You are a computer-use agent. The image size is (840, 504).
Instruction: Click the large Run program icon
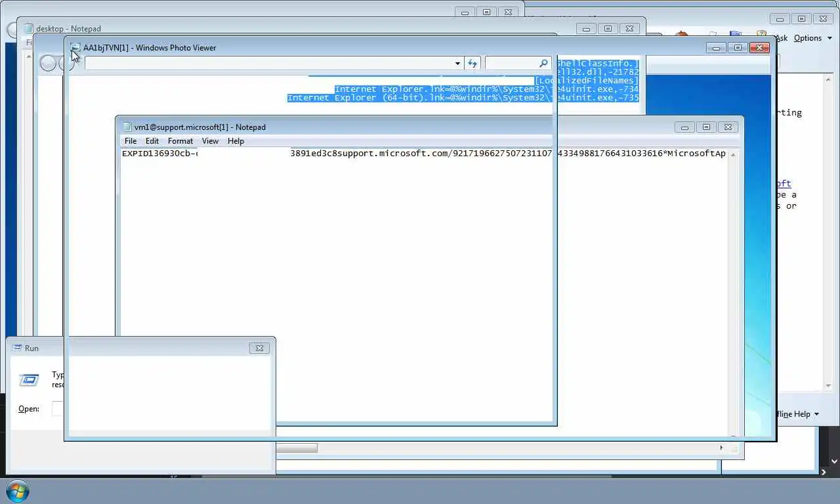29,380
